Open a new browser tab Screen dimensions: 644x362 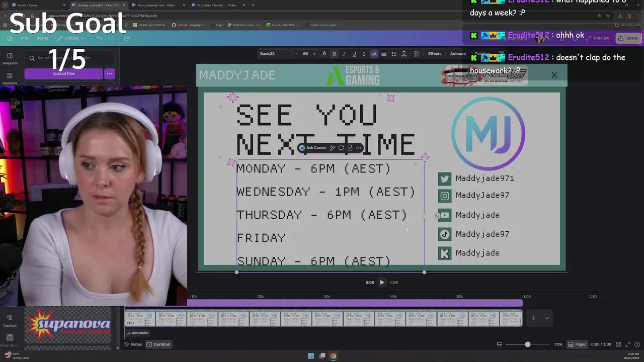(253, 5)
